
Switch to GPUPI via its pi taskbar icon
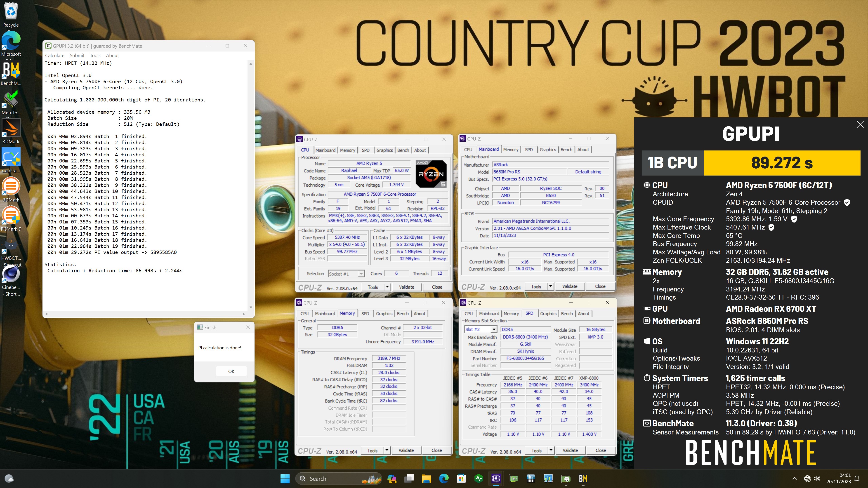click(x=566, y=479)
